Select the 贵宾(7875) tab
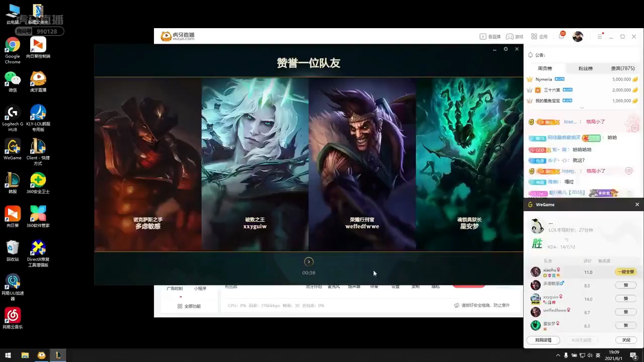Viewport: 644px width, 362px height. tap(622, 68)
